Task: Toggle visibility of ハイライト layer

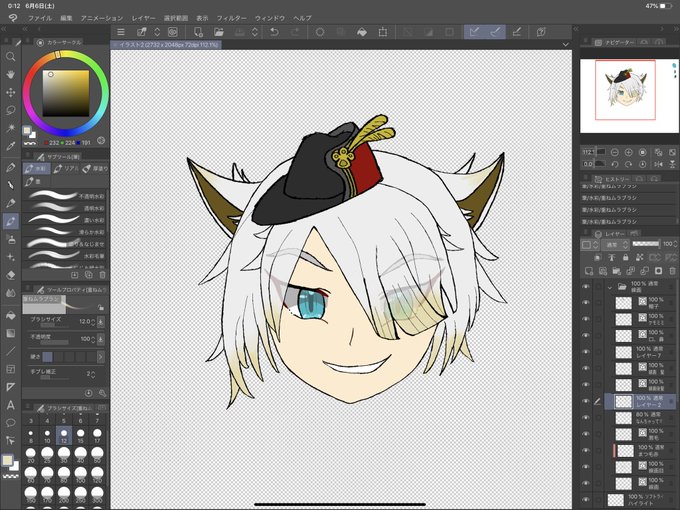Action: coord(586,500)
